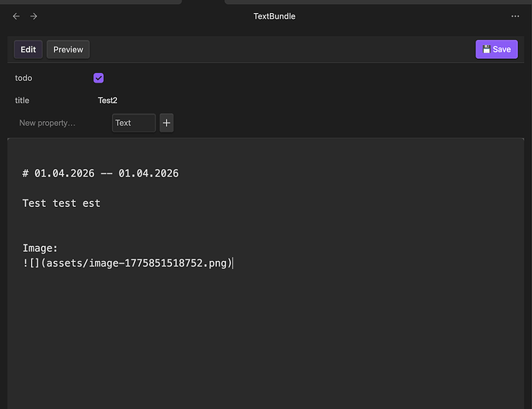This screenshot has width=532, height=409.
Task: Click the title value Test2
Action: coord(107,101)
